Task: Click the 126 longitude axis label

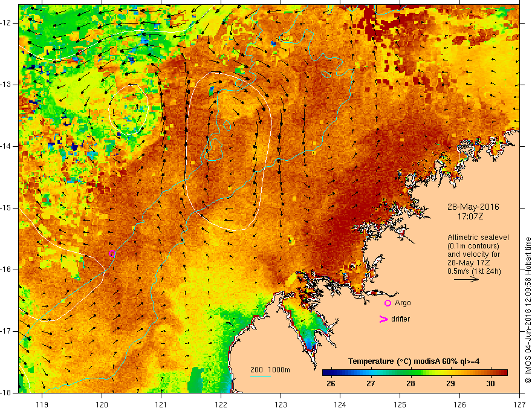Action: [x=459, y=404]
